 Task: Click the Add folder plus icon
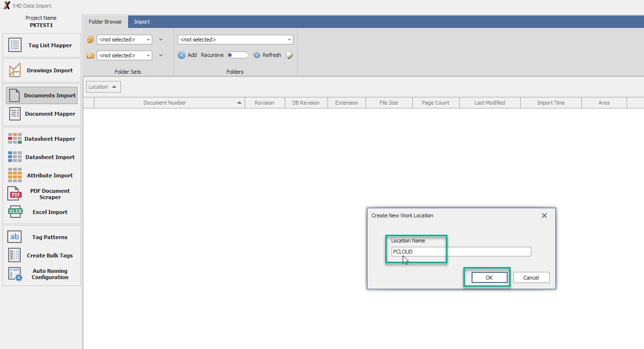[x=182, y=55]
